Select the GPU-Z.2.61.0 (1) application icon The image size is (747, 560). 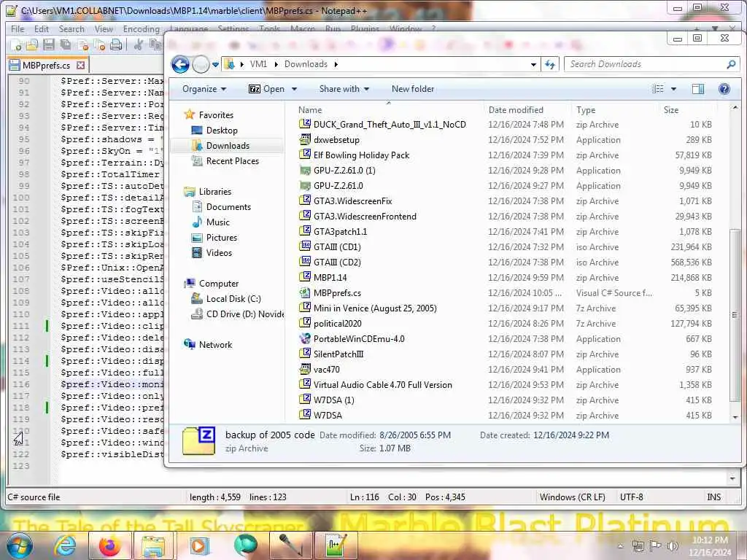(x=305, y=171)
